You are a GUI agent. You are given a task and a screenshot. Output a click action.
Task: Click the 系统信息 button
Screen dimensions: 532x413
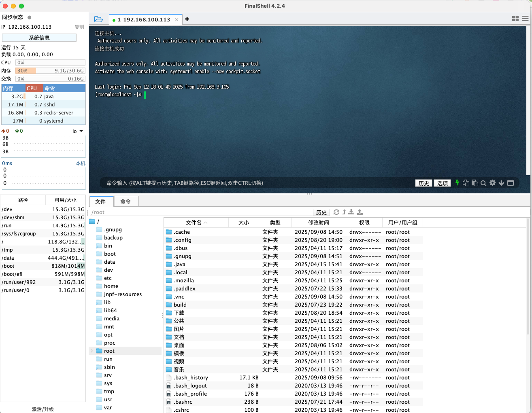[x=39, y=38]
